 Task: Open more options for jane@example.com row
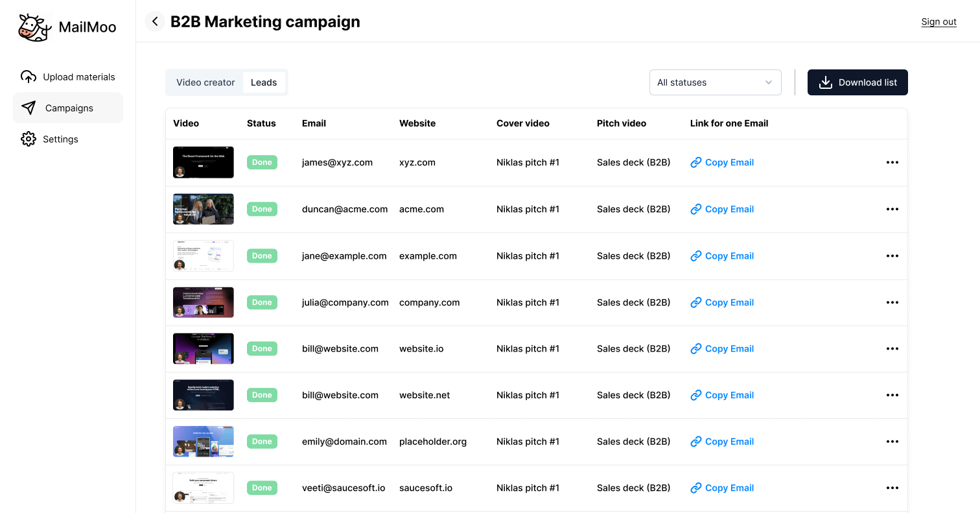coord(892,256)
